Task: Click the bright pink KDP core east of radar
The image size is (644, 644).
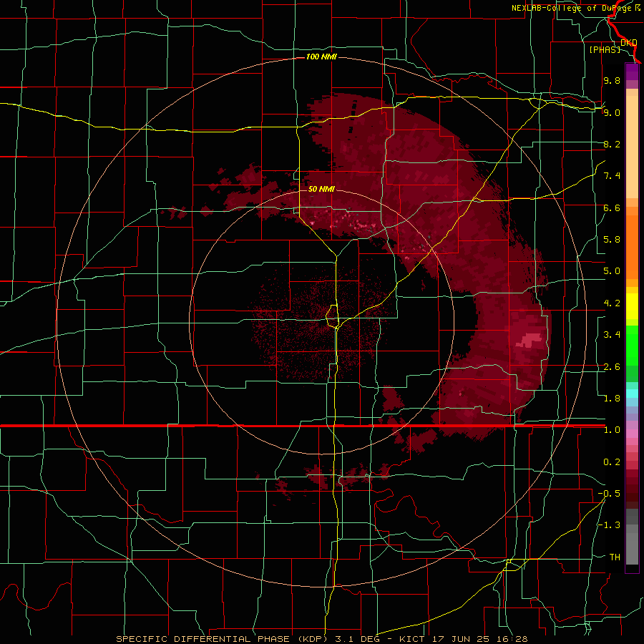Action: tap(528, 341)
